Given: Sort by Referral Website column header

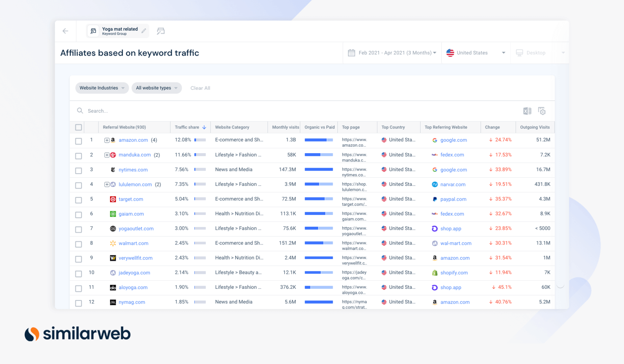Looking at the screenshot, I should click(124, 128).
